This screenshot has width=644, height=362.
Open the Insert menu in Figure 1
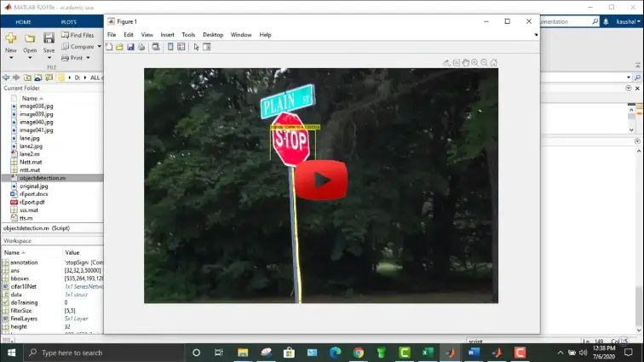click(167, 35)
